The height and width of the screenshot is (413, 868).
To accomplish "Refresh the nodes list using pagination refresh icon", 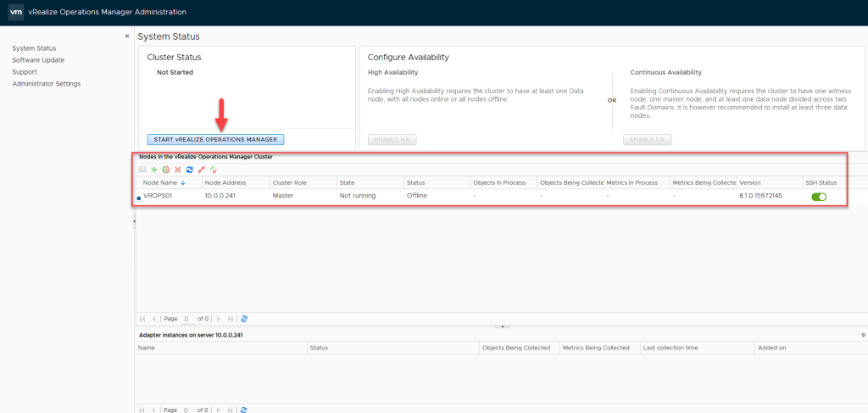I will (244, 319).
